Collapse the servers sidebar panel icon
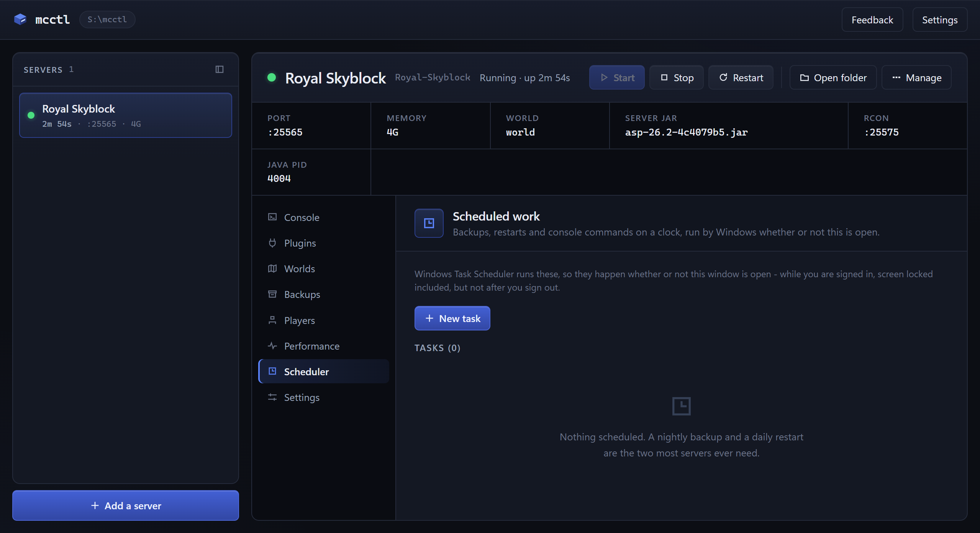This screenshot has width=980, height=533. pos(220,69)
